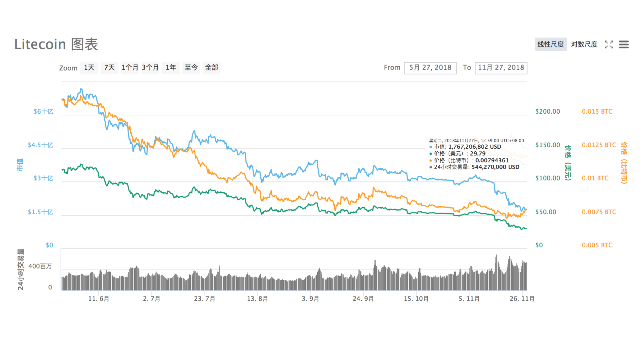Set zoom to 7天
644x337 pixels.
point(109,68)
